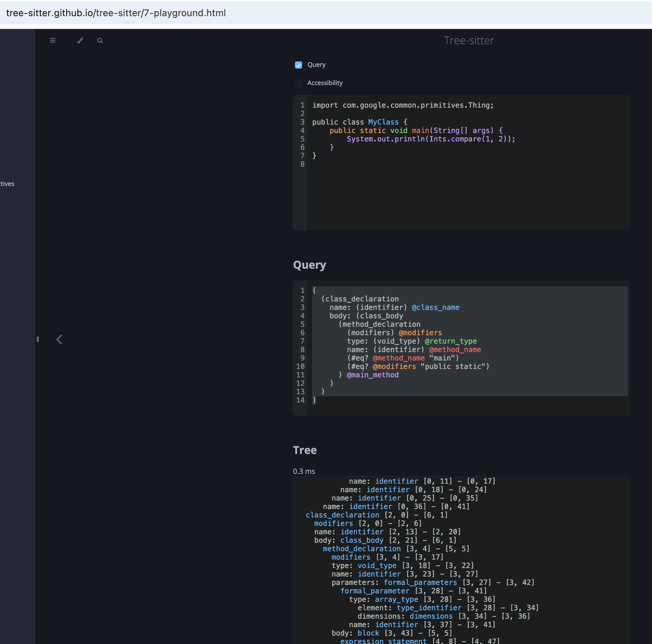Click the array_type tree node
This screenshot has height=644, width=652.
[397, 599]
